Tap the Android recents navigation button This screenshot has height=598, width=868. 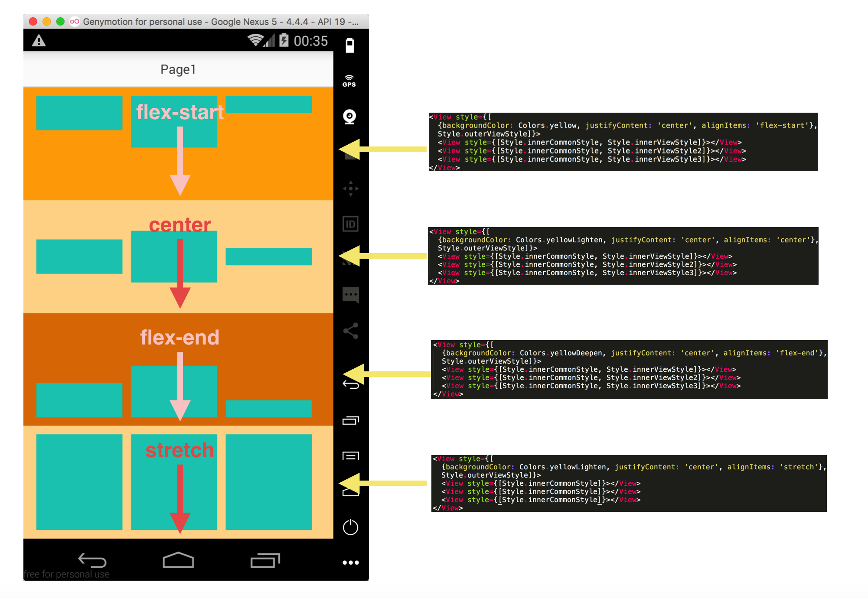point(265,560)
